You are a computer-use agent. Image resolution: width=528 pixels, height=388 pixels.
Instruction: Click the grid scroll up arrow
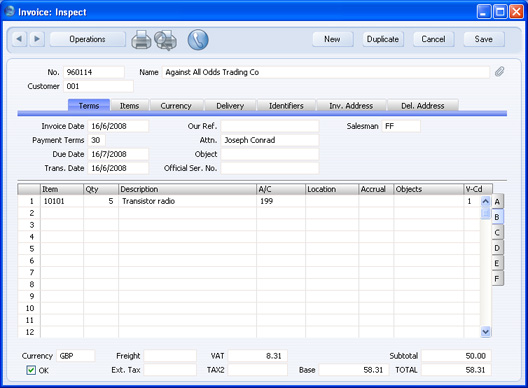[x=485, y=201]
